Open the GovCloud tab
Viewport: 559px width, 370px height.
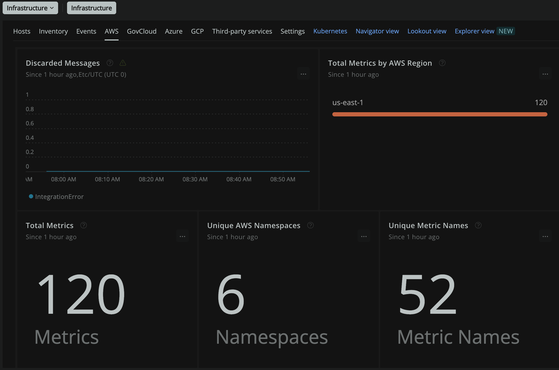click(142, 31)
